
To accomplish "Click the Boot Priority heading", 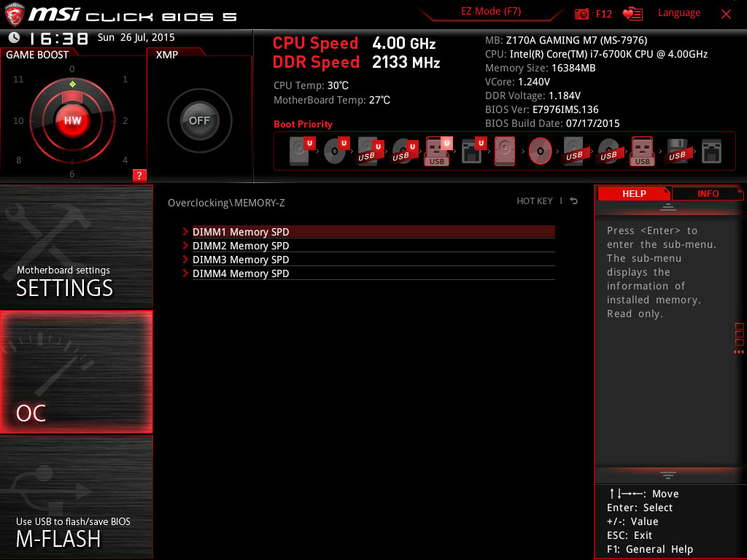I will click(303, 124).
